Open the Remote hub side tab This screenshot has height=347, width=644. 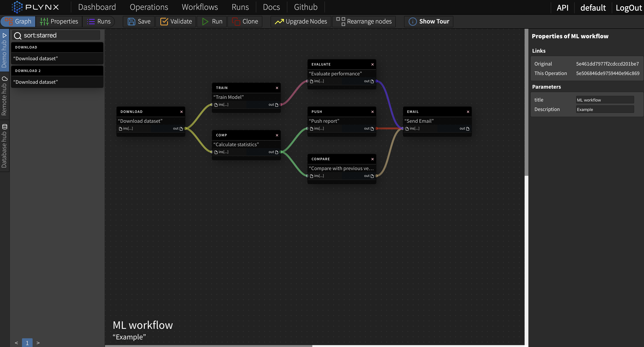4,96
